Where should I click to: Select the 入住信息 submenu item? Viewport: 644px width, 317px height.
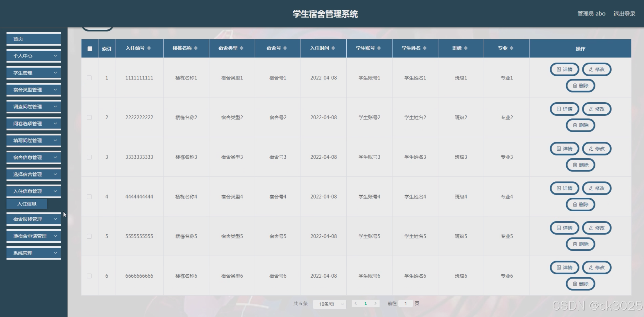(x=27, y=204)
